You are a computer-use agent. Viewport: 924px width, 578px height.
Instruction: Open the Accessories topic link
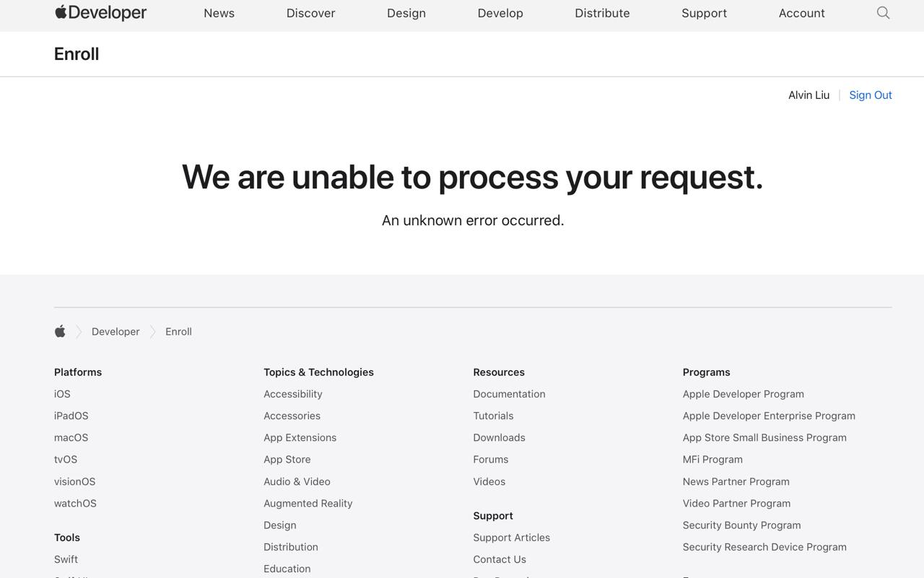(x=292, y=416)
